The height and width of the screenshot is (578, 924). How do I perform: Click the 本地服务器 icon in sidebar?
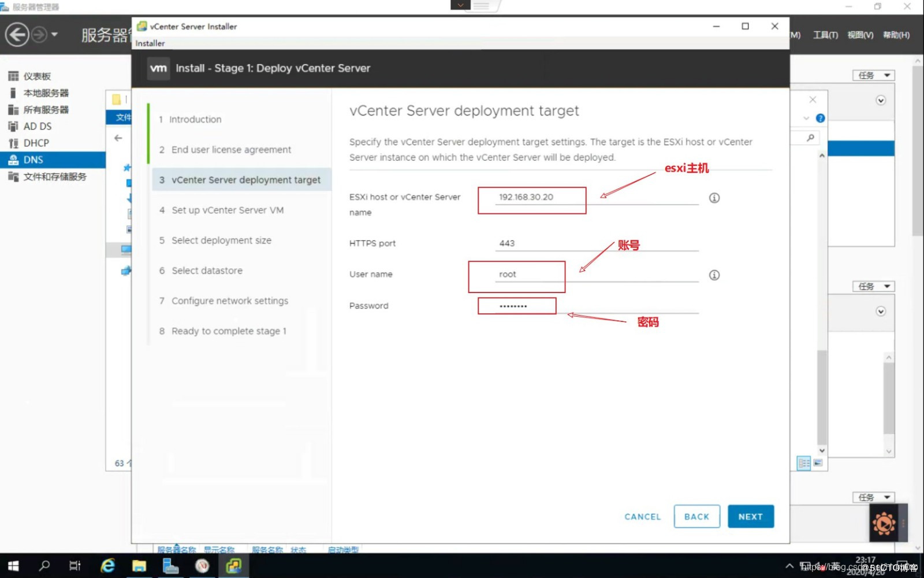click(13, 93)
